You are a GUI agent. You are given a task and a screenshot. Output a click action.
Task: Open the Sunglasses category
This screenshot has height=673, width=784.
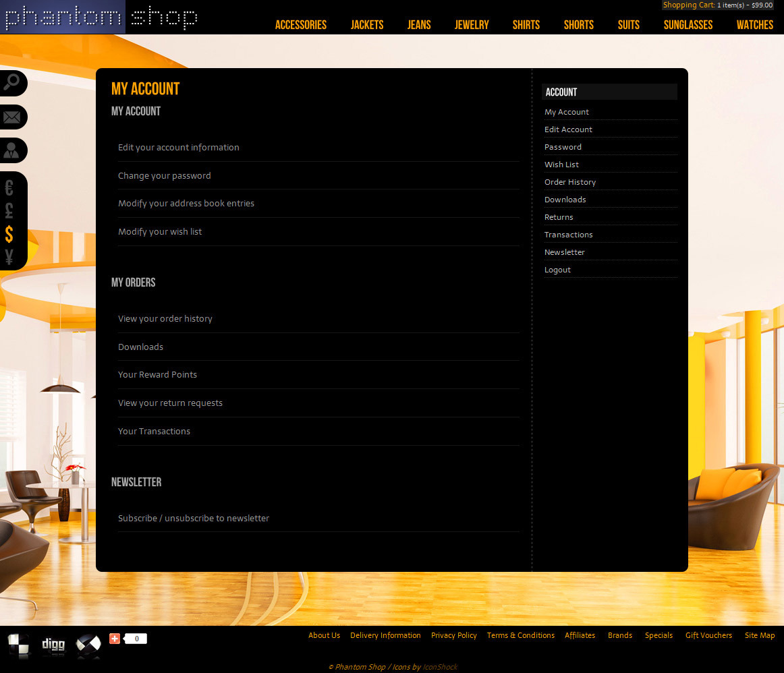click(x=688, y=24)
